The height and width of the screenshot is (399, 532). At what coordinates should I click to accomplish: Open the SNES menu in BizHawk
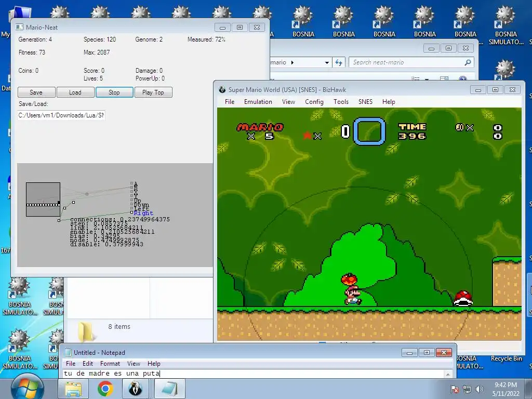[365, 102]
